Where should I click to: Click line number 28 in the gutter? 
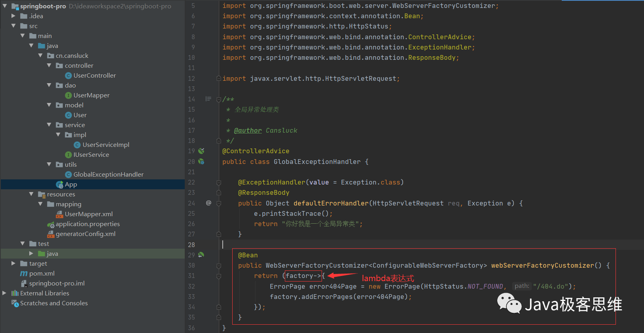tap(191, 245)
